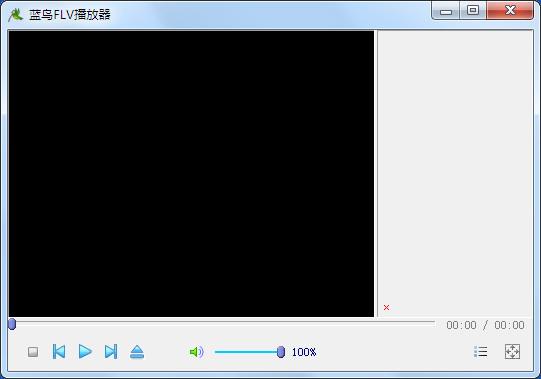Open a file with the eject icon
This screenshot has width=541, height=379.
point(137,352)
